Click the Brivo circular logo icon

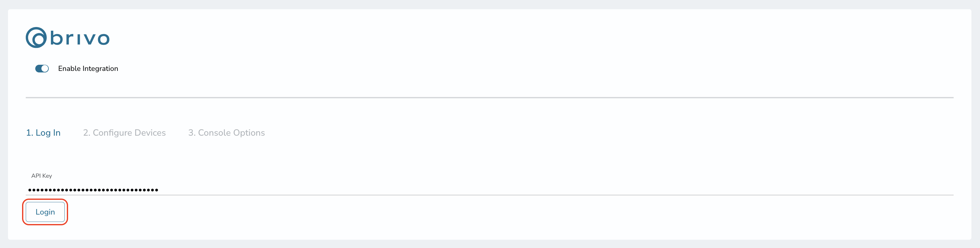point(36,37)
